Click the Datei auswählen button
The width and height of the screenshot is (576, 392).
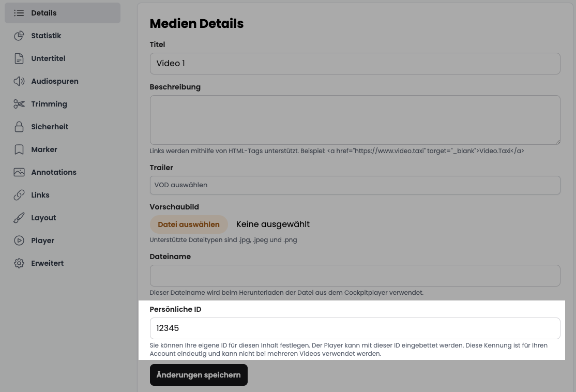click(x=189, y=224)
